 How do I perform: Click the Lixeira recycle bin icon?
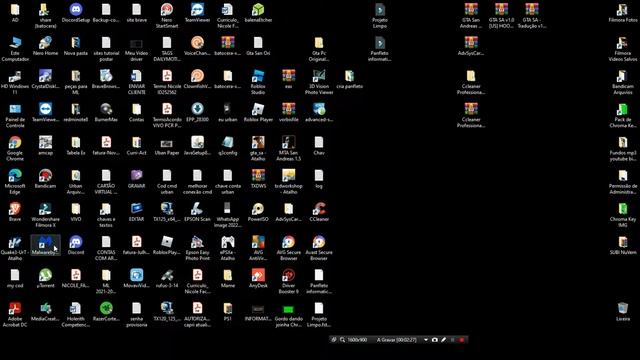coord(623,311)
